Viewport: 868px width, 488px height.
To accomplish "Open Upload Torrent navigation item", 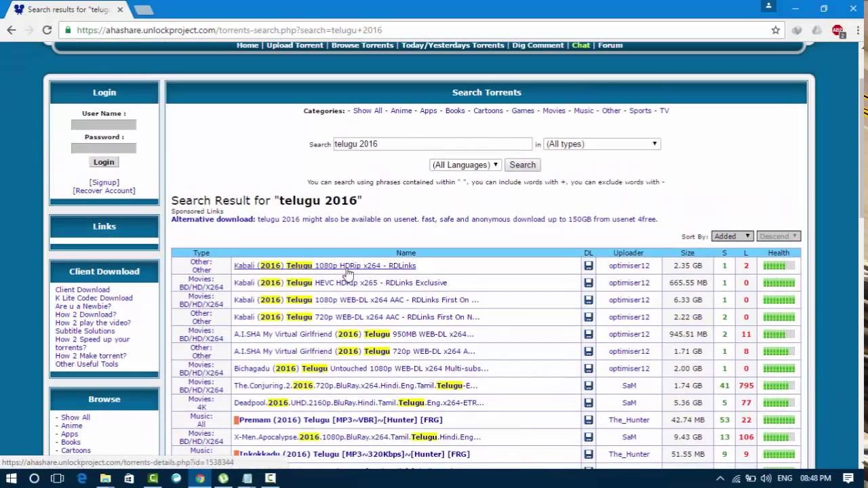I will [x=294, y=45].
